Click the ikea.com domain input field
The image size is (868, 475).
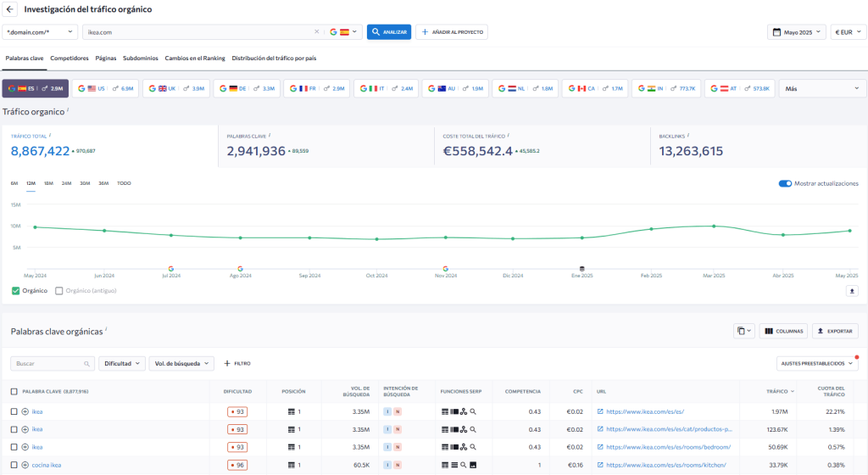[199, 32]
